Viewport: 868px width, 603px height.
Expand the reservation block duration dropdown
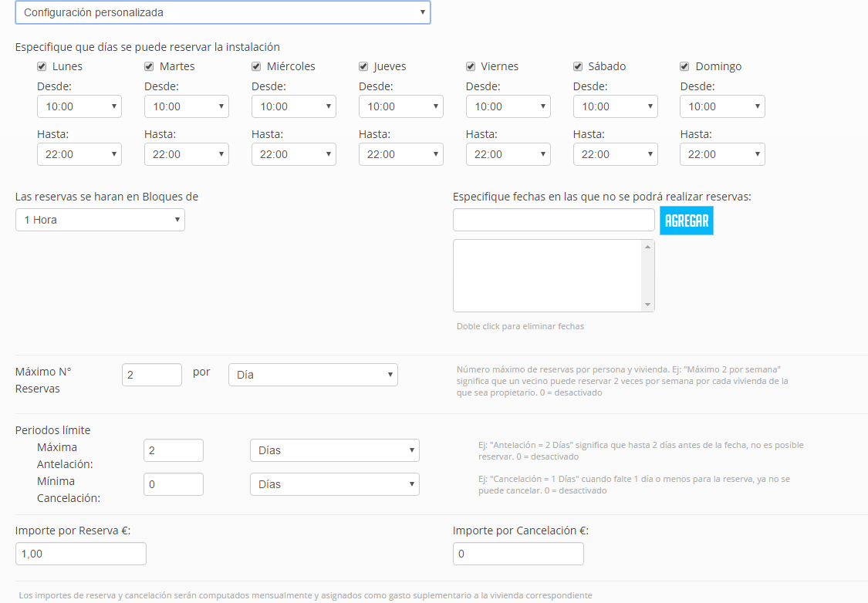point(100,220)
